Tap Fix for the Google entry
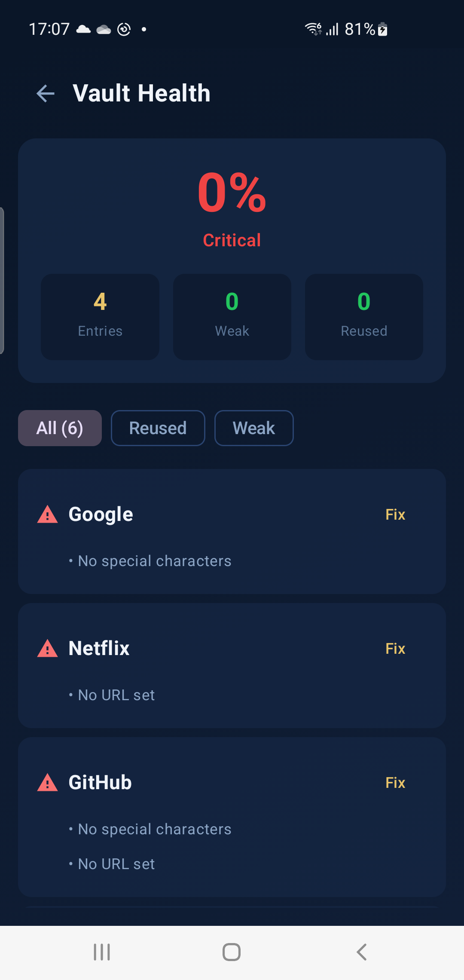The height and width of the screenshot is (980, 464). 395,514
